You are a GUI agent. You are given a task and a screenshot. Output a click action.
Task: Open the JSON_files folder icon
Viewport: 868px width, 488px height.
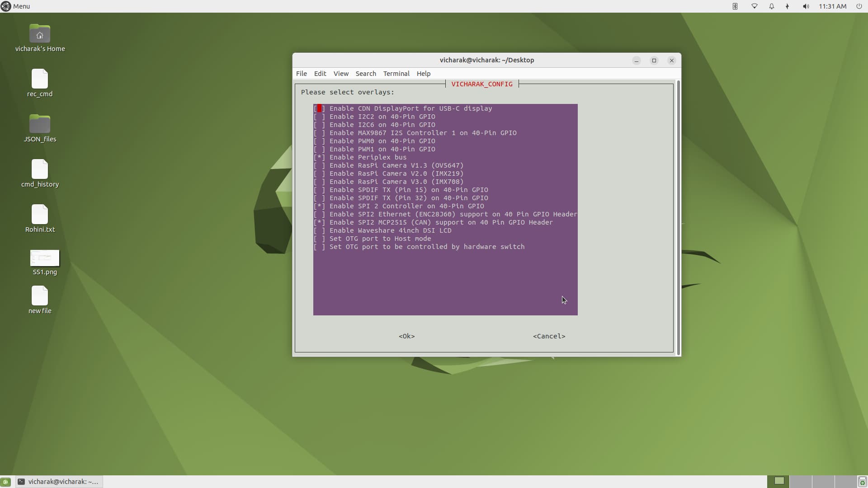click(40, 125)
